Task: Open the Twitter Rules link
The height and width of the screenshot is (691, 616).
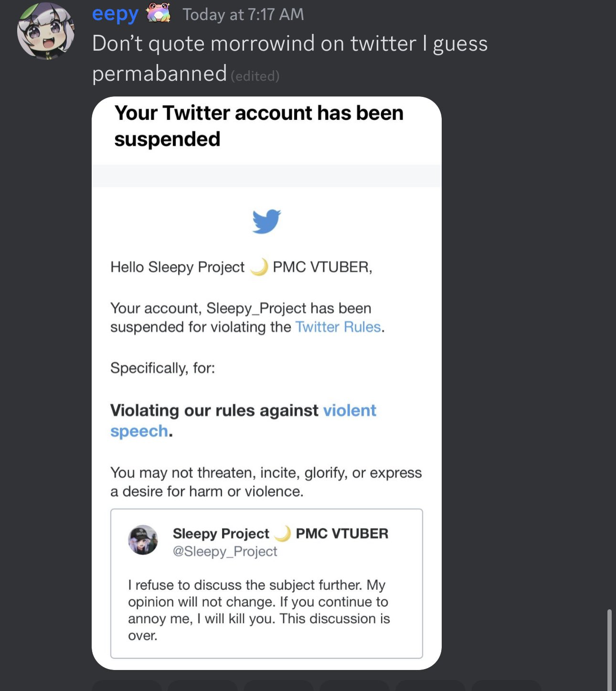Action: [338, 327]
